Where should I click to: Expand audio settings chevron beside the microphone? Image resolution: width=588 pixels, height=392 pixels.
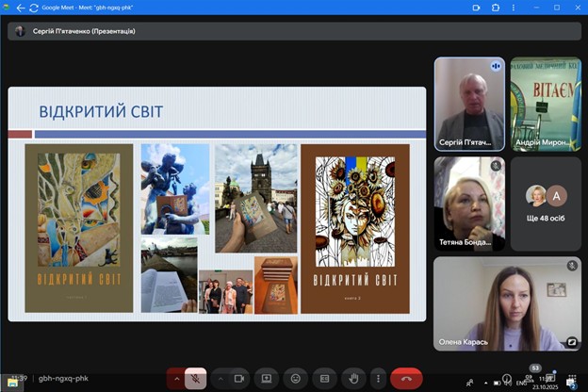[x=175, y=378]
